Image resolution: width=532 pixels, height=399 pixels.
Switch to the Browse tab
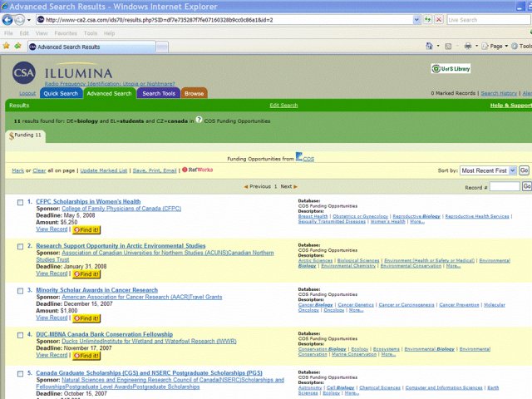pyautogui.click(x=194, y=93)
